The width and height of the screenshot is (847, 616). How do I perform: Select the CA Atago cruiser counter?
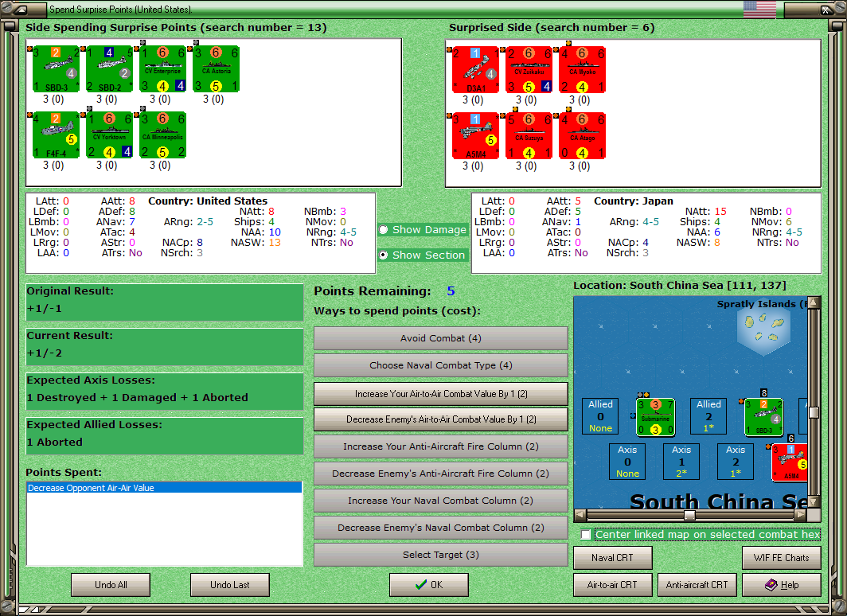(x=583, y=135)
